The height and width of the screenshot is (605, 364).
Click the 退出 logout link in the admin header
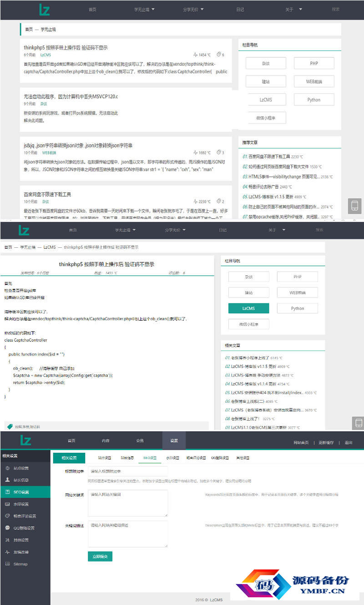[x=349, y=442]
